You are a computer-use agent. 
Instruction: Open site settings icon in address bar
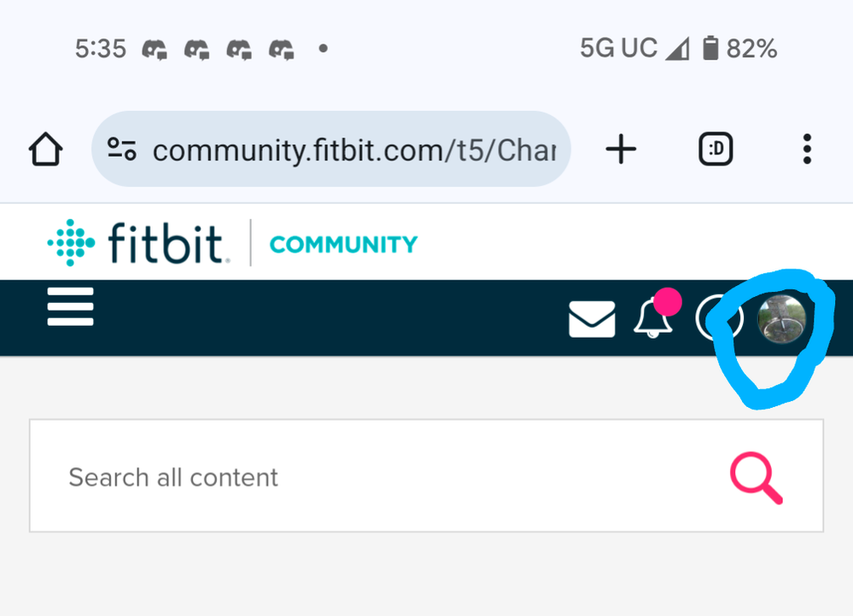(122, 149)
